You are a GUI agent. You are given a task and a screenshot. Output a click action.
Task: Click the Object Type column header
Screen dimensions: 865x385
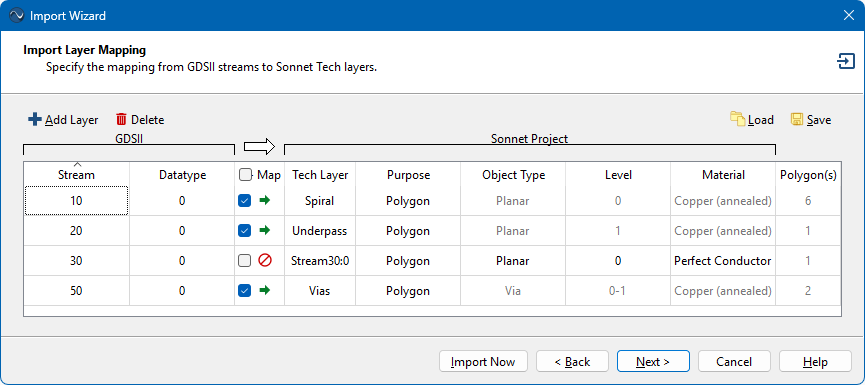coord(513,175)
